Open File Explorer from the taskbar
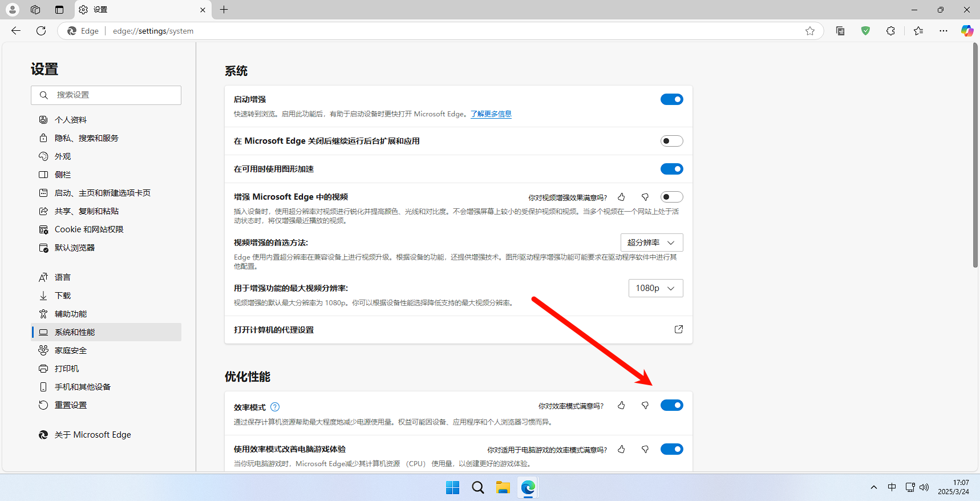The image size is (980, 501). (503, 487)
